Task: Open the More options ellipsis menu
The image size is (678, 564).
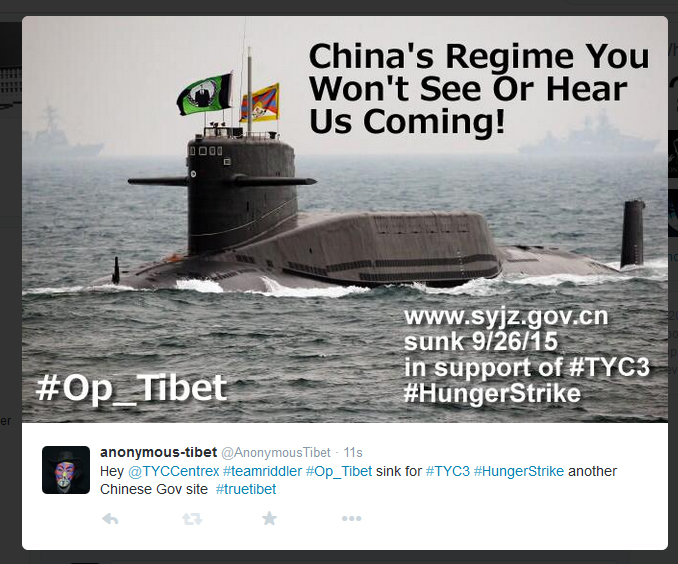Action: tap(352, 518)
